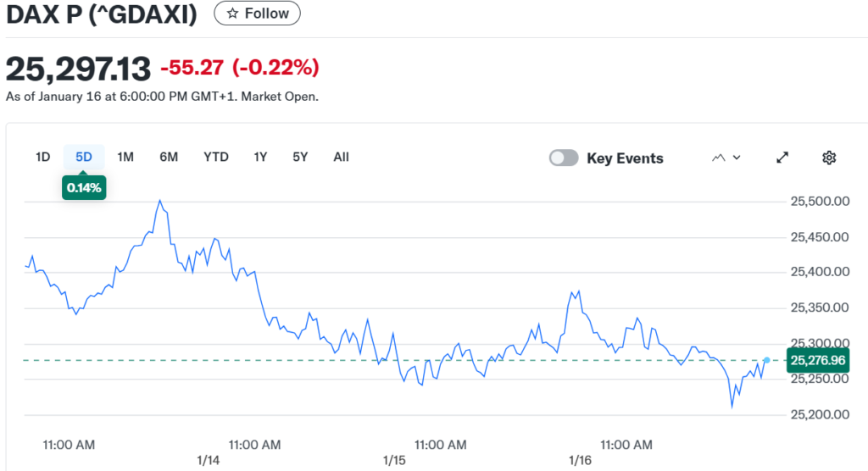
Task: Select the 6M range tab
Action: (x=169, y=157)
